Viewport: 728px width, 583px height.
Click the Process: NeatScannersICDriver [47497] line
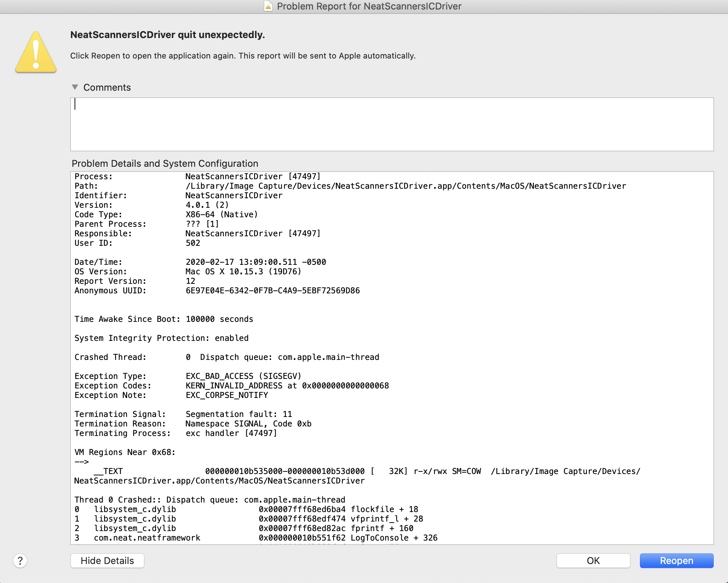197,176
